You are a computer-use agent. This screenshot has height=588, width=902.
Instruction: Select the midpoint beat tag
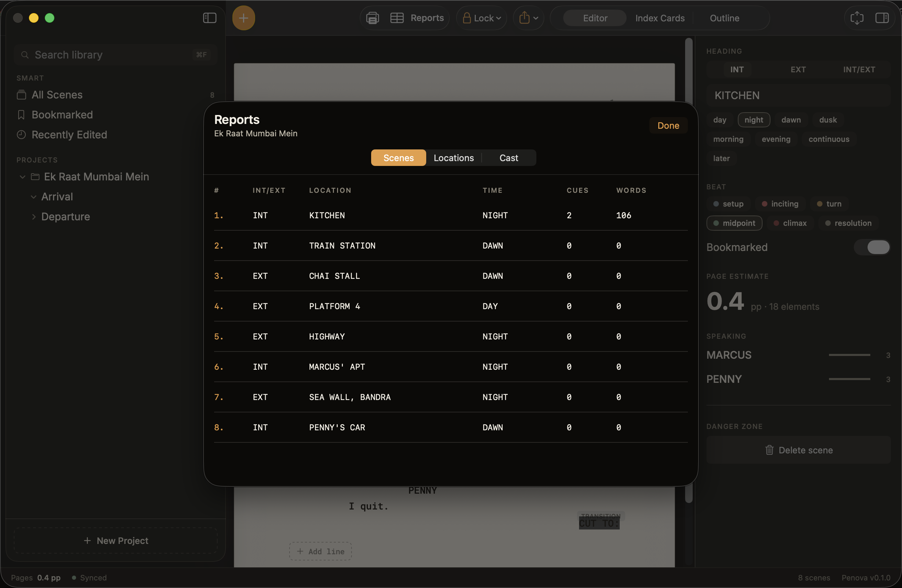pos(734,223)
